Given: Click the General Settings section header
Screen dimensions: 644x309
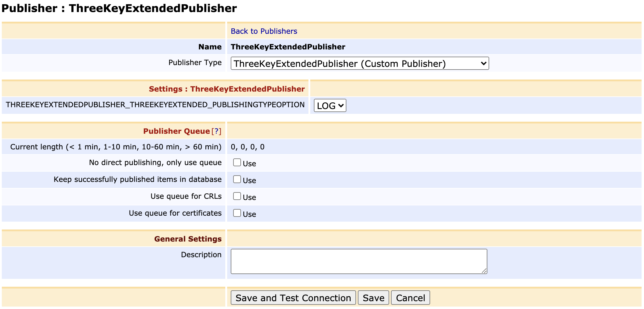Looking at the screenshot, I should tap(188, 239).
